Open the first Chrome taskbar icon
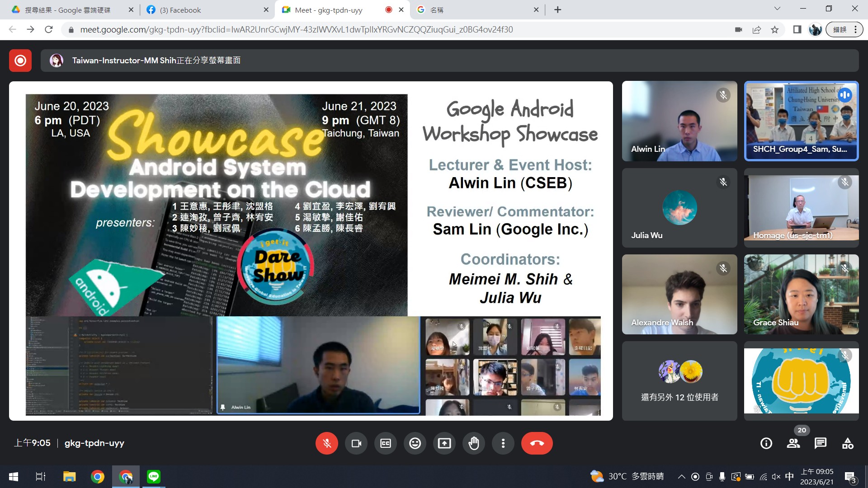This screenshot has height=488, width=868. [x=98, y=477]
